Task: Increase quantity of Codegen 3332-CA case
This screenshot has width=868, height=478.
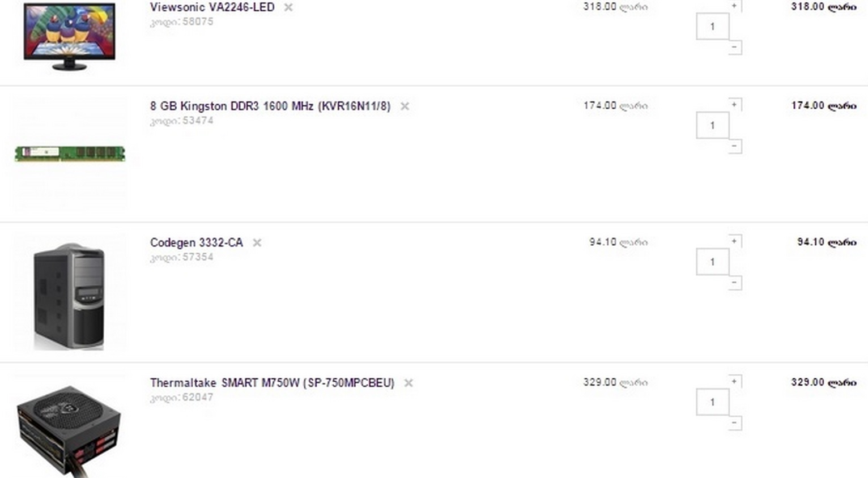Action: click(734, 241)
